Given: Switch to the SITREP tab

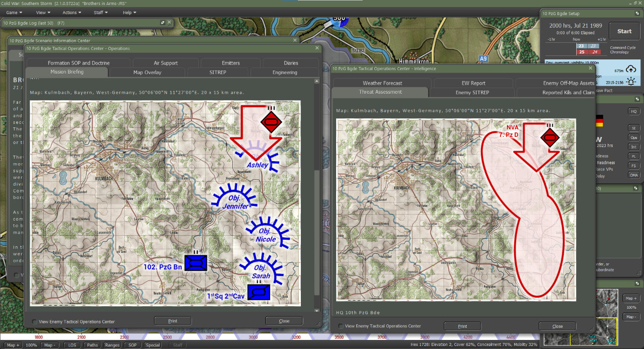Looking at the screenshot, I should pyautogui.click(x=218, y=73).
